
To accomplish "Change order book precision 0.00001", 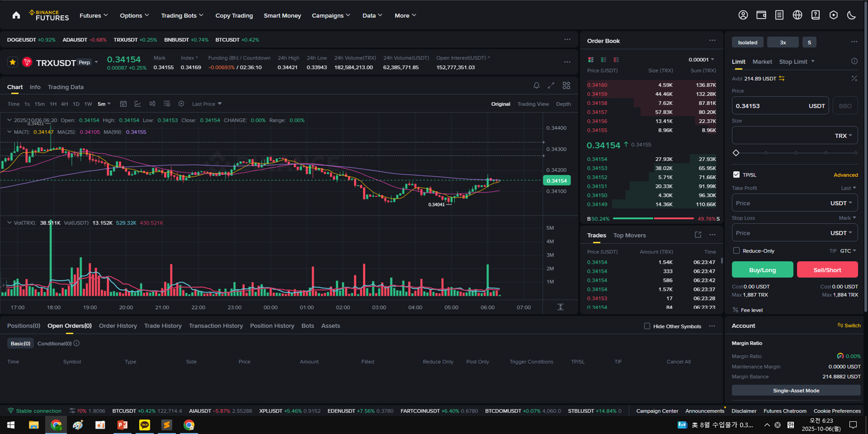I will click(x=701, y=60).
